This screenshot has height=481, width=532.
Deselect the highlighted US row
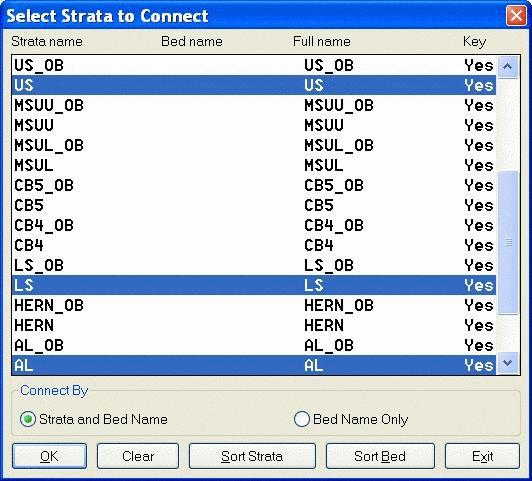(254, 85)
